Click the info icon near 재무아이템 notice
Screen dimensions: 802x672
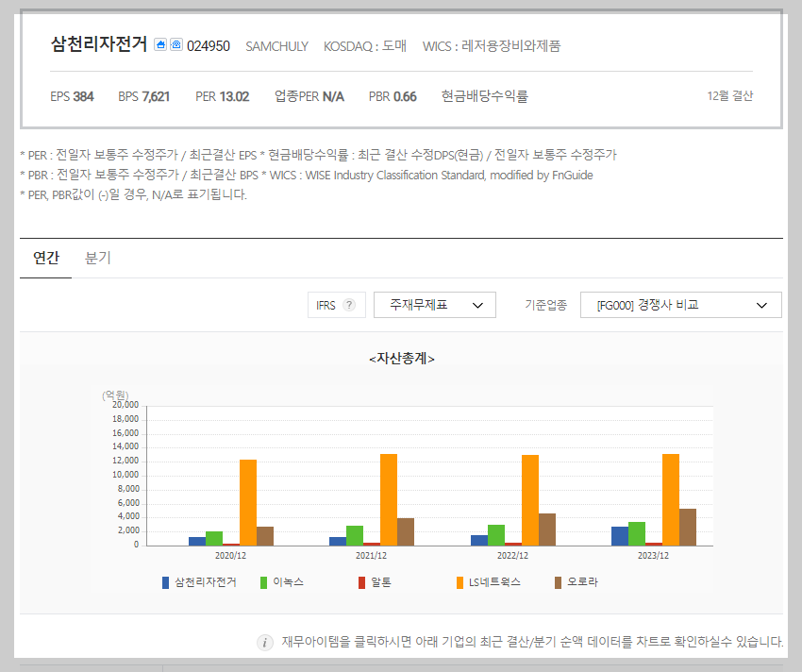pyautogui.click(x=264, y=643)
